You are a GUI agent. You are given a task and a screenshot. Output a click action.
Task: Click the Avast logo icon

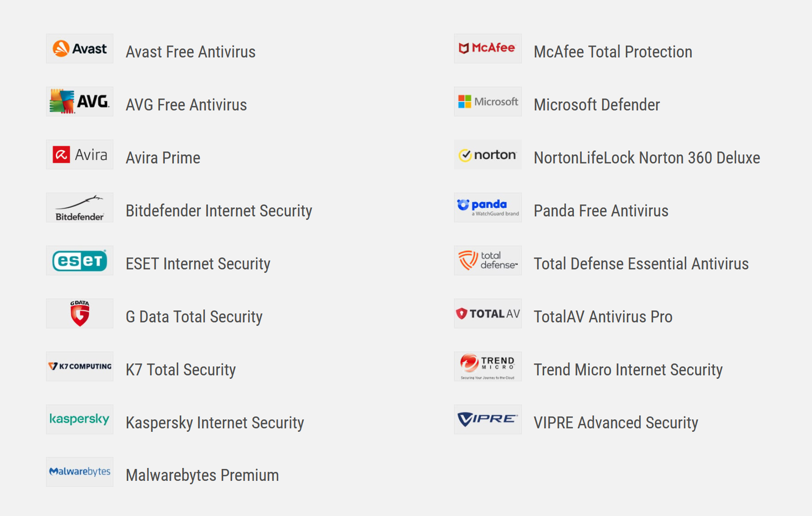[x=80, y=49]
